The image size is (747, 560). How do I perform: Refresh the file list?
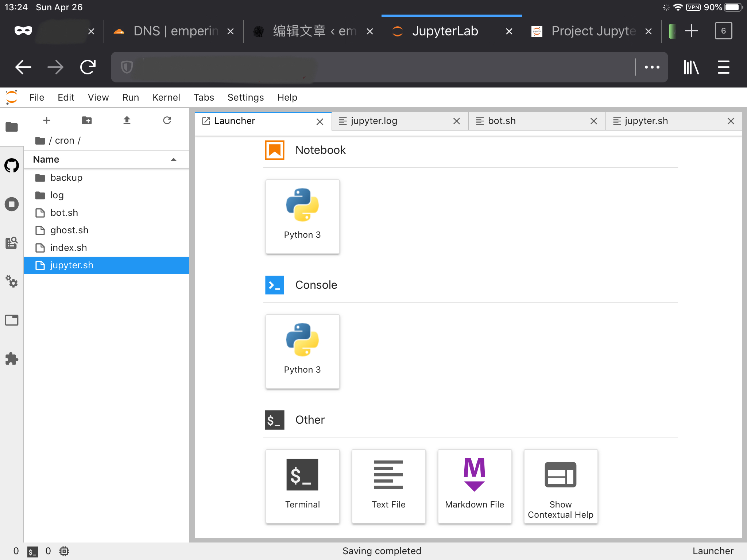[167, 120]
